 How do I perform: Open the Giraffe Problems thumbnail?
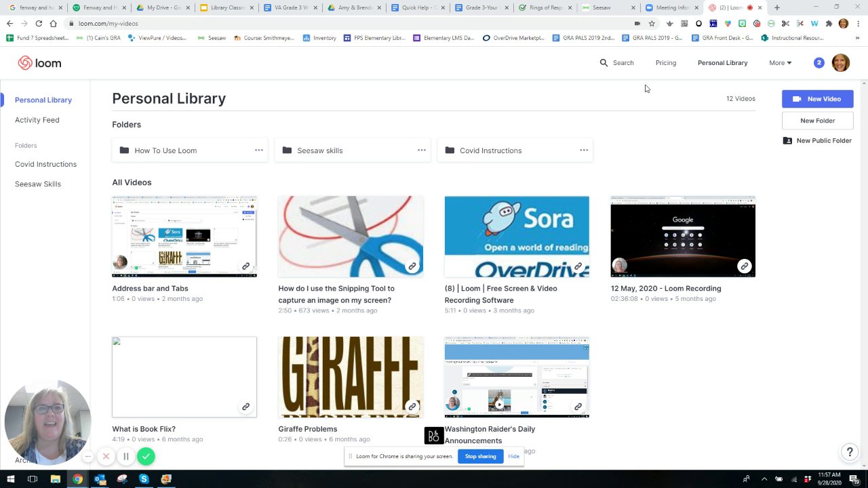(x=351, y=377)
